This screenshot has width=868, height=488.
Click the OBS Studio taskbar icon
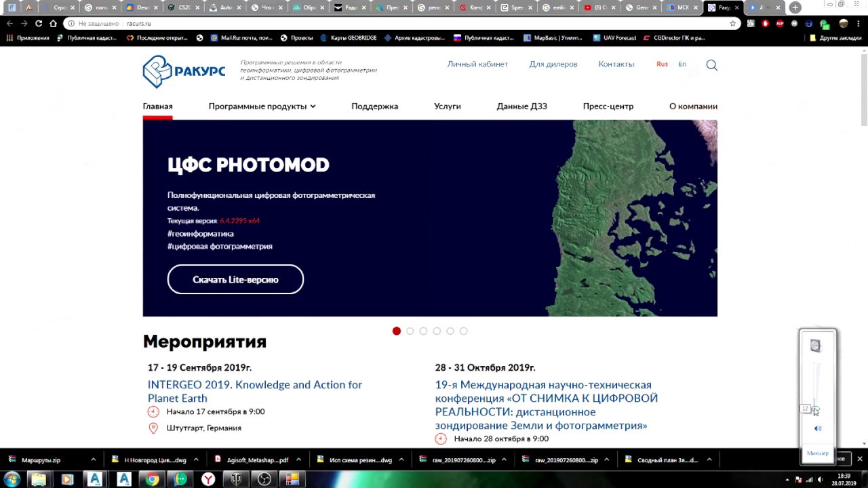(x=264, y=479)
